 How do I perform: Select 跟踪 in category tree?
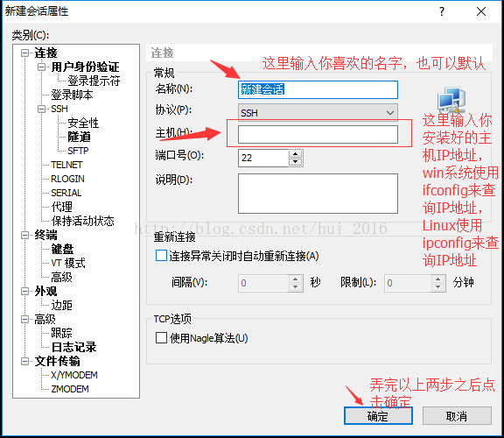(62, 333)
